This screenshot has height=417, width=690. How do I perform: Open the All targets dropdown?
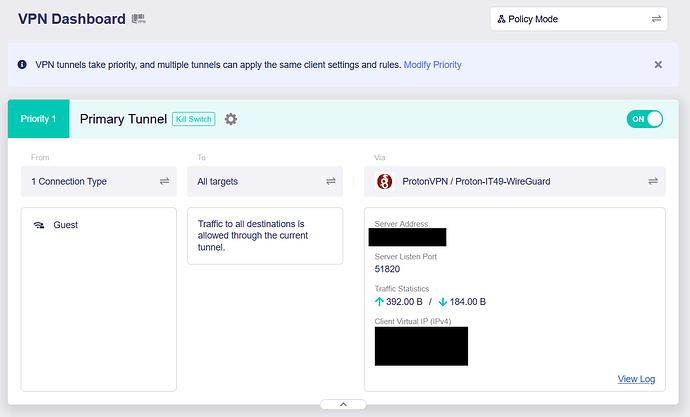265,181
